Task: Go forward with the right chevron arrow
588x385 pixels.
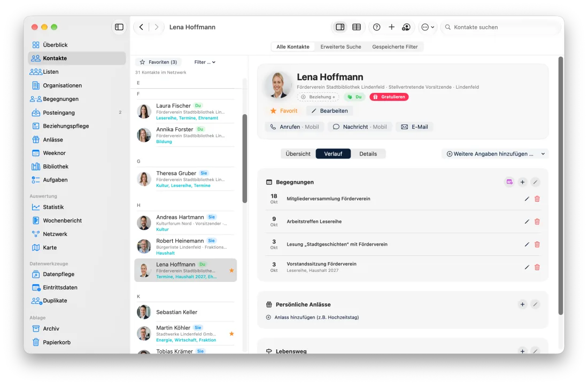Action: tap(157, 27)
